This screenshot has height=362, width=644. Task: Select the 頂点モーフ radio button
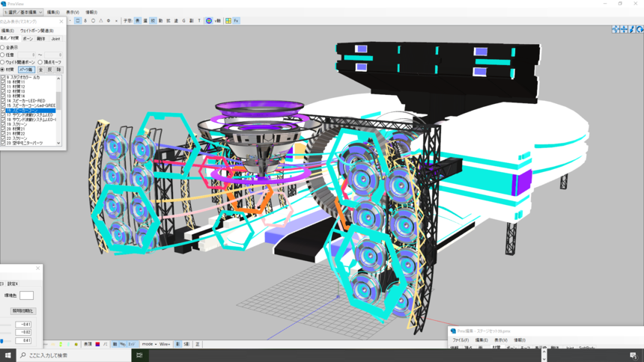click(40, 62)
